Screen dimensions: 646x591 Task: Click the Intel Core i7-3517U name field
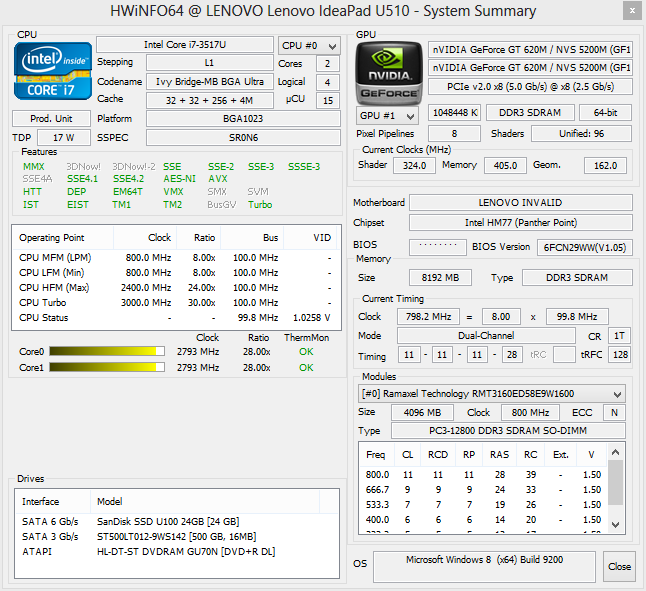(184, 45)
